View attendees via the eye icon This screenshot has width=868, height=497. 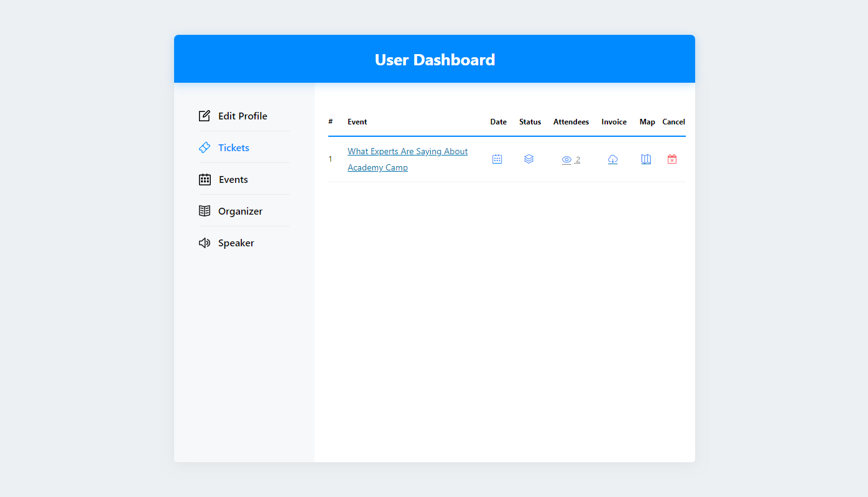[566, 160]
